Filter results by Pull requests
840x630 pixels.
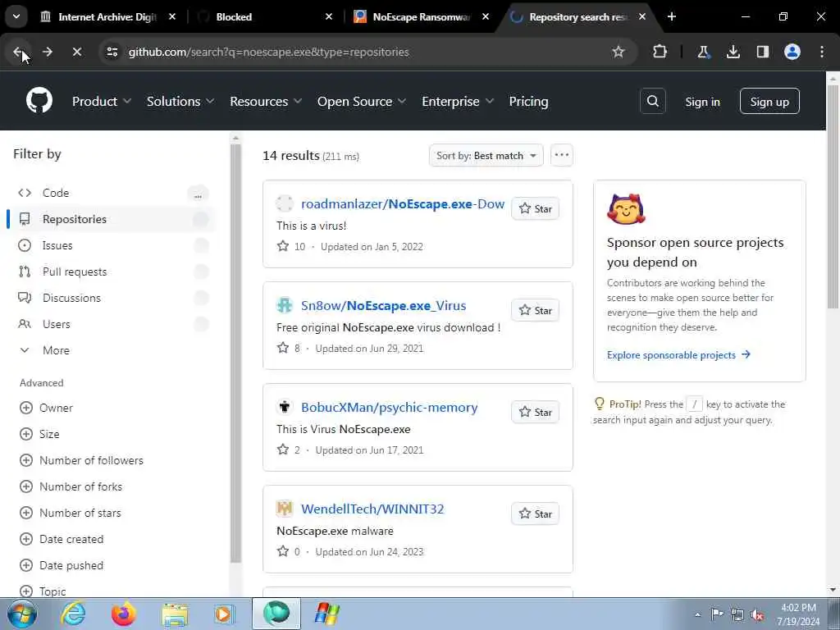(112, 272)
